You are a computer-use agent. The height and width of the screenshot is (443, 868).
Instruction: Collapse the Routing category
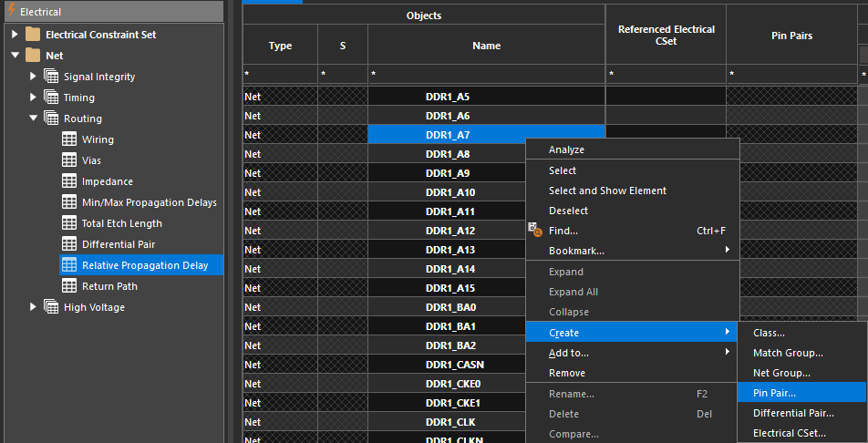(34, 118)
